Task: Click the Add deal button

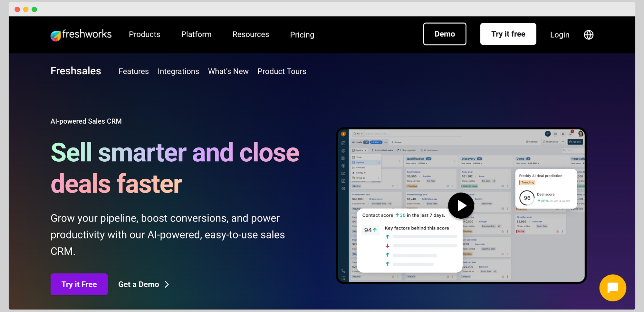Action: tap(575, 142)
